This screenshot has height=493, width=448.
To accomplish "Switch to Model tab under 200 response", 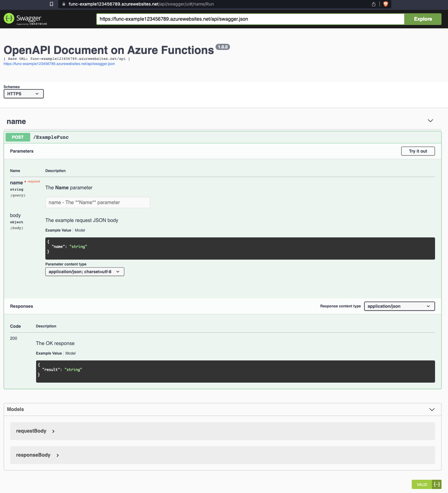I will pos(70,353).
